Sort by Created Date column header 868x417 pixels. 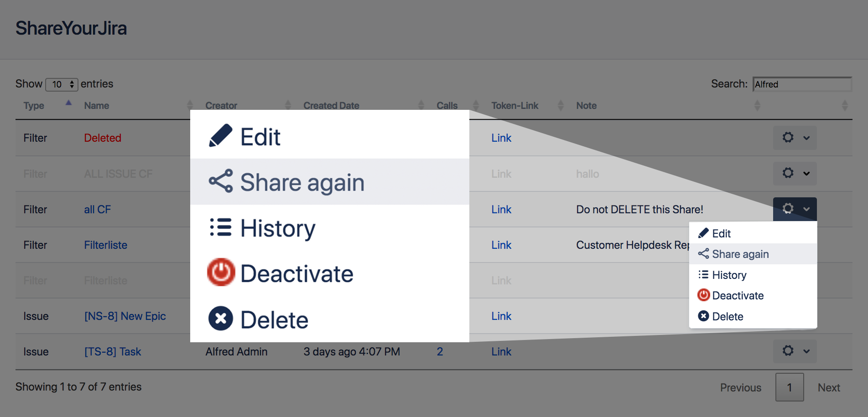pyautogui.click(x=332, y=106)
